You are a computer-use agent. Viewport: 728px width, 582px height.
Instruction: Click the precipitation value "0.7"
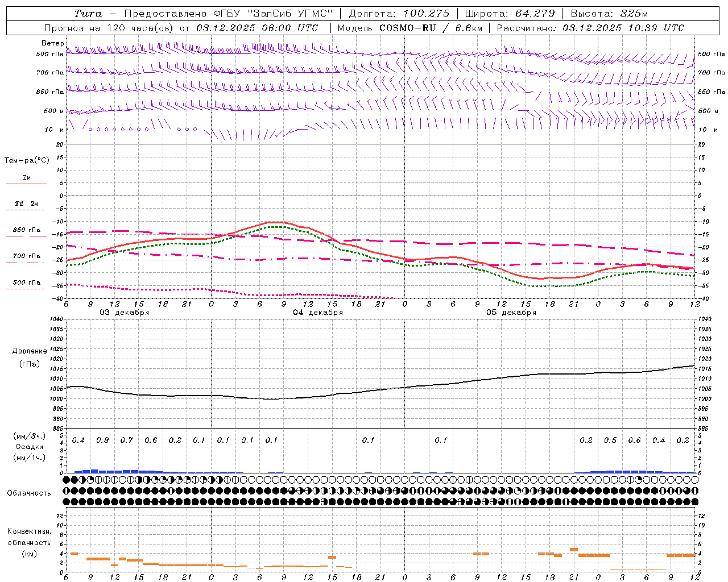[126, 440]
